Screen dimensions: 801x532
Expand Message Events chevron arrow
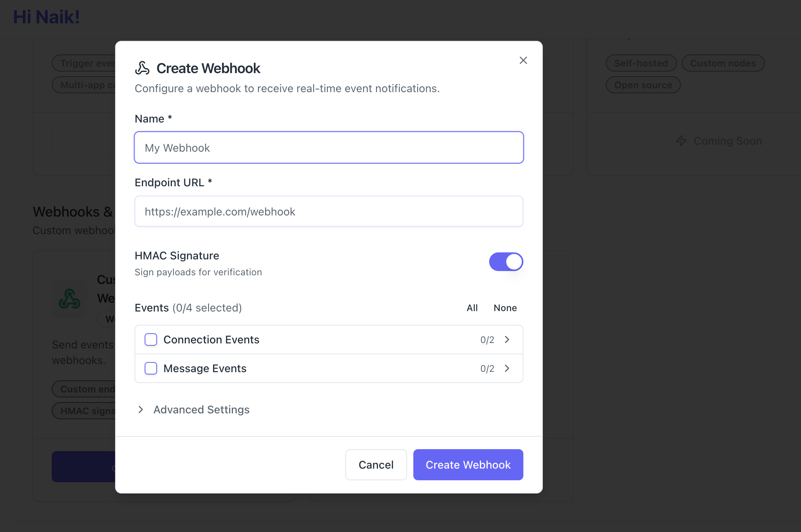pyautogui.click(x=507, y=368)
